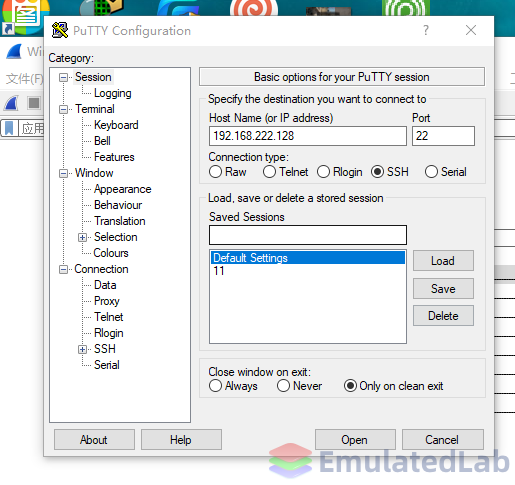Image resolution: width=515 pixels, height=485 pixels.
Task: Open the Connection category
Action: [x=101, y=269]
